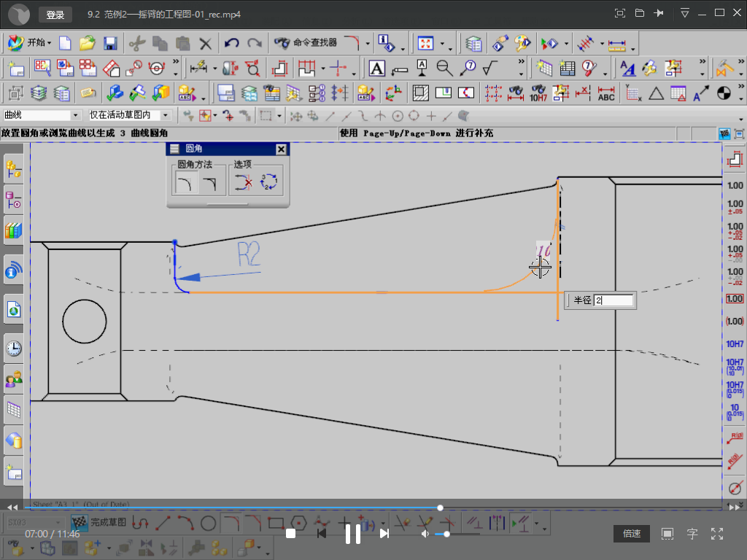This screenshot has height=560, width=747.
Task: Select the second fillet method untrimmed toggle
Action: click(x=209, y=182)
